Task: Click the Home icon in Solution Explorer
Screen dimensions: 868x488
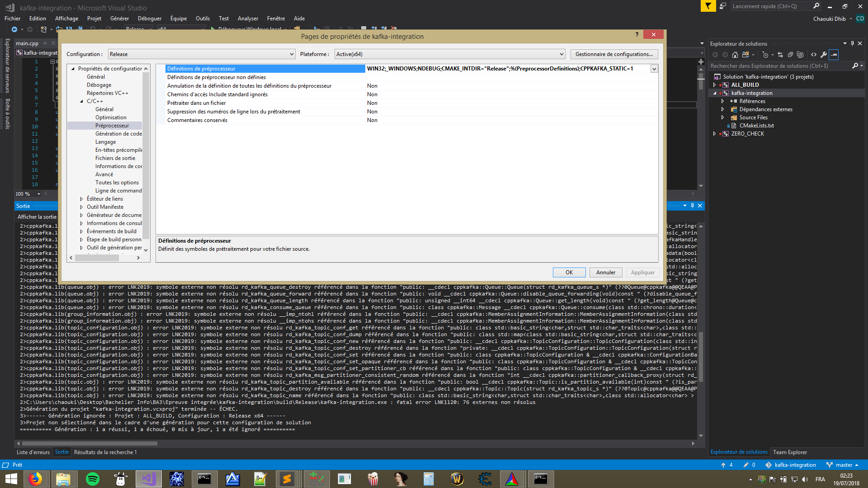Action: (x=735, y=55)
